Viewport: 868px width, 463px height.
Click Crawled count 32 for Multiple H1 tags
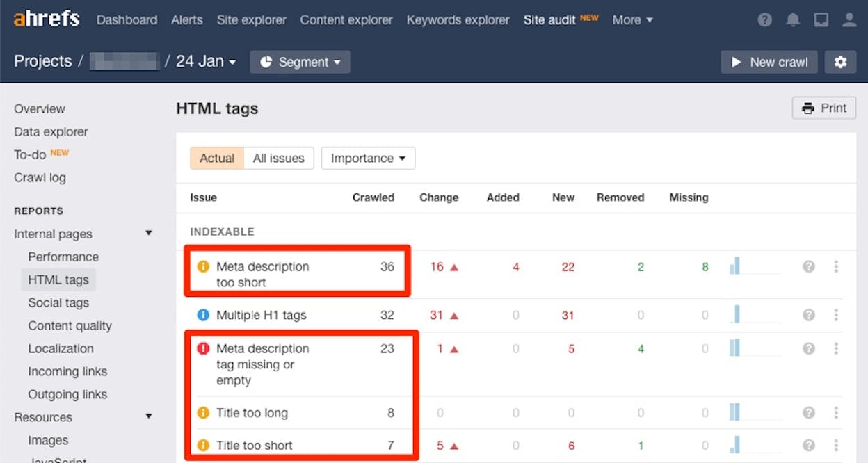[387, 315]
